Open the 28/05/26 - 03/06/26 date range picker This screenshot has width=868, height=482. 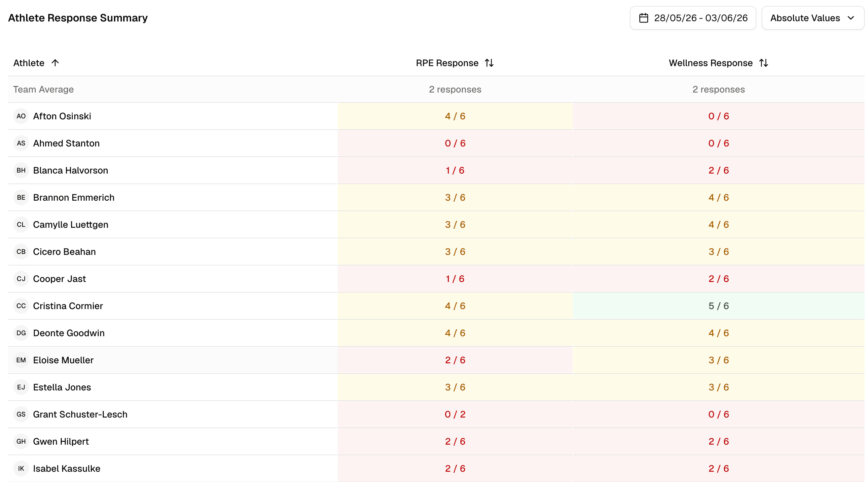click(x=693, y=18)
